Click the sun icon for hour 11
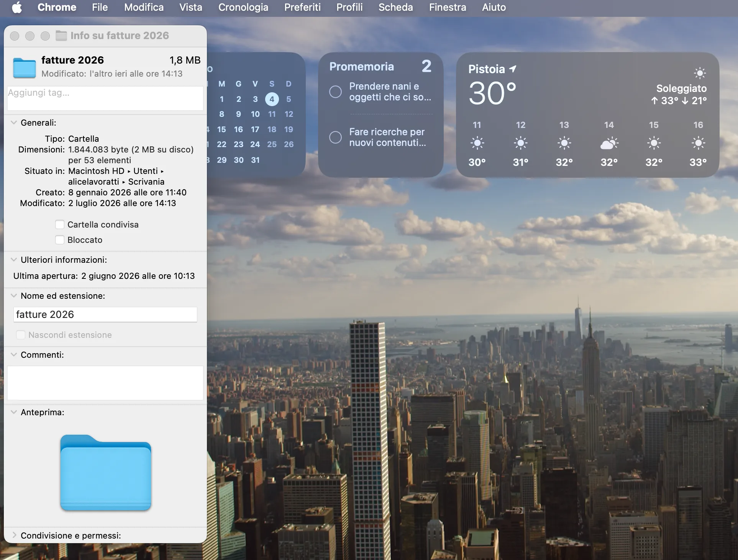This screenshot has width=738, height=560. pyautogui.click(x=477, y=143)
